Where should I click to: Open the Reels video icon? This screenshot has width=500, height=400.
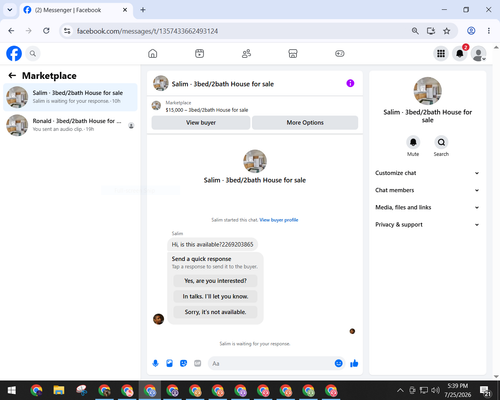(x=199, y=53)
